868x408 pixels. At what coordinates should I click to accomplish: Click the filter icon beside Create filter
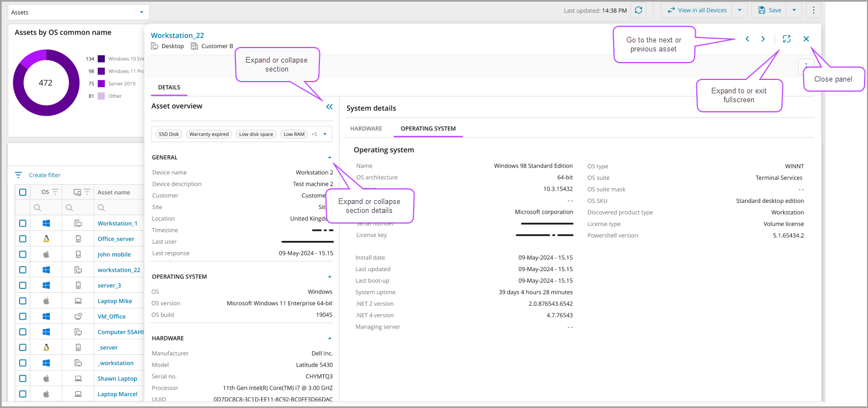[x=18, y=175]
